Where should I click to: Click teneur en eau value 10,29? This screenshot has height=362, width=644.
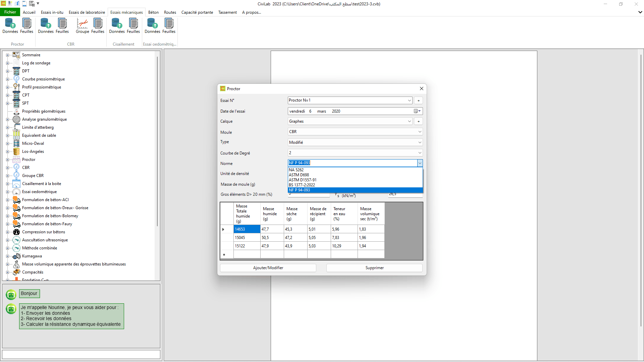[x=344, y=246]
